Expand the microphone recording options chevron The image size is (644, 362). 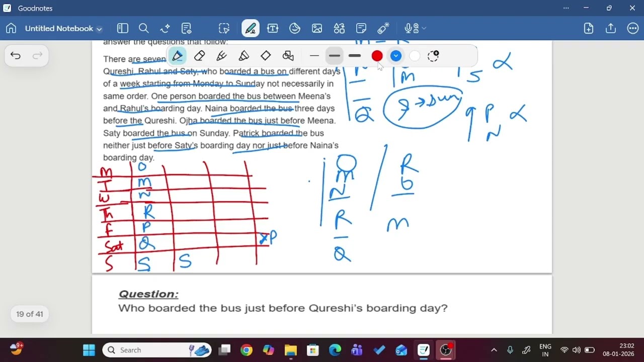(x=424, y=29)
